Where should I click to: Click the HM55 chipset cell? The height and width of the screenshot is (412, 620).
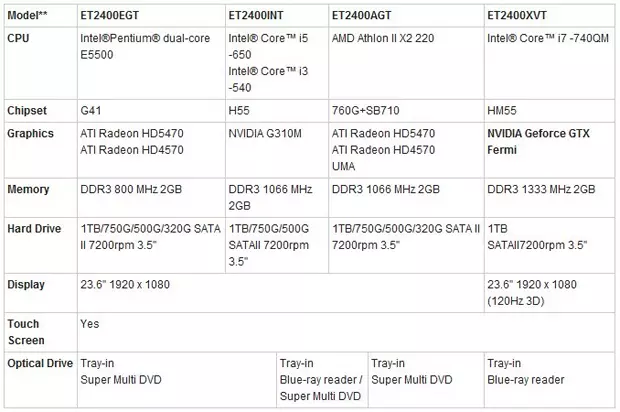501,109
